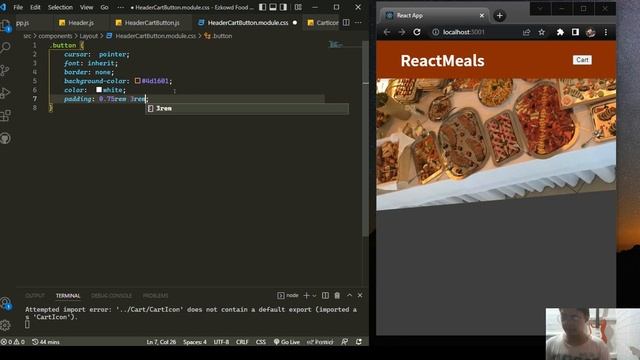Open the GitHub view in activity bar
Screen dimensions: 640x360
pos(5,138)
